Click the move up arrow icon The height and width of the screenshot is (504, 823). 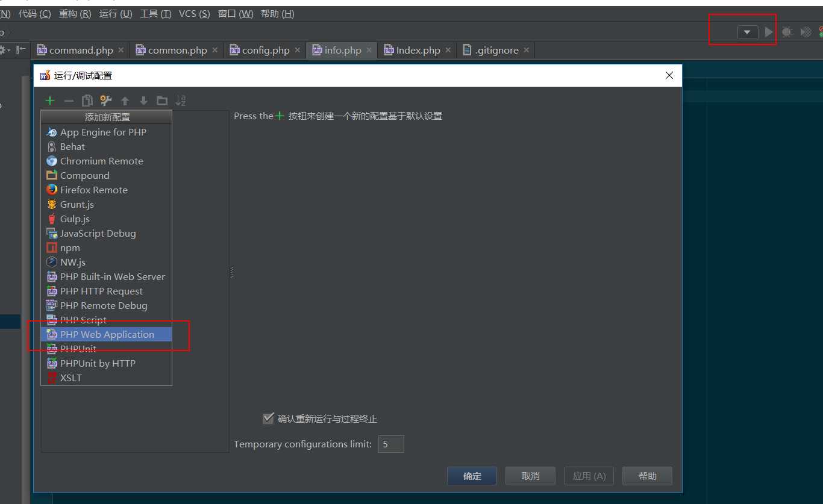(125, 101)
